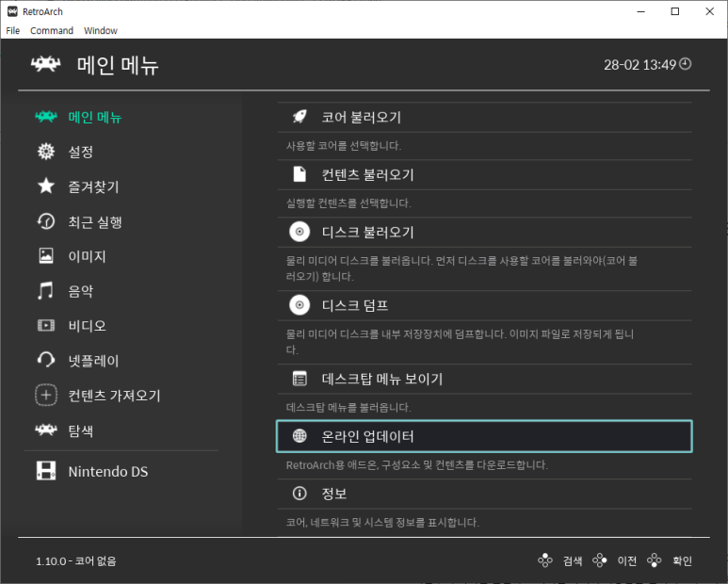The width and height of the screenshot is (728, 584).
Task: Click the 탐색 invader icon
Action: click(x=46, y=430)
